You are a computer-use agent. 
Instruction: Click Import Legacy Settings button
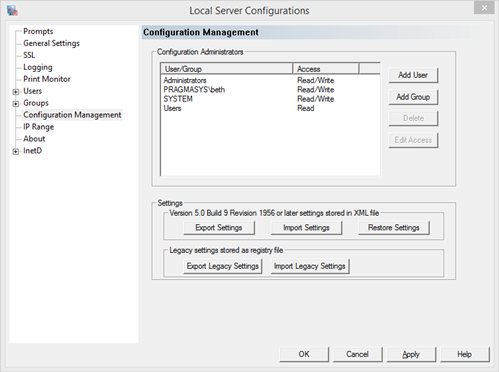click(310, 266)
